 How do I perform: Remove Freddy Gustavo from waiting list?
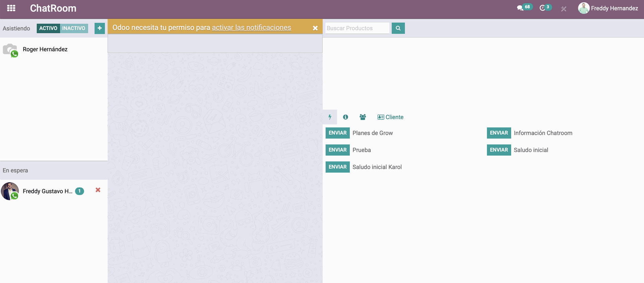pyautogui.click(x=98, y=190)
